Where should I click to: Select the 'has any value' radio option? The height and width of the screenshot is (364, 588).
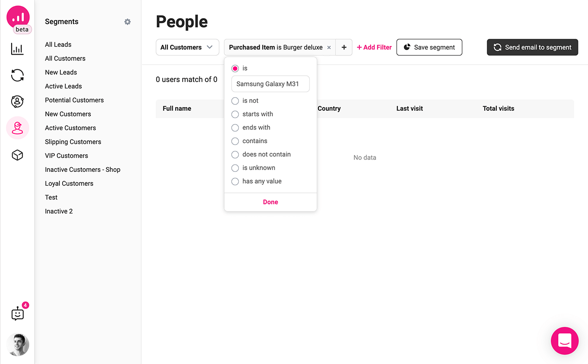click(235, 182)
